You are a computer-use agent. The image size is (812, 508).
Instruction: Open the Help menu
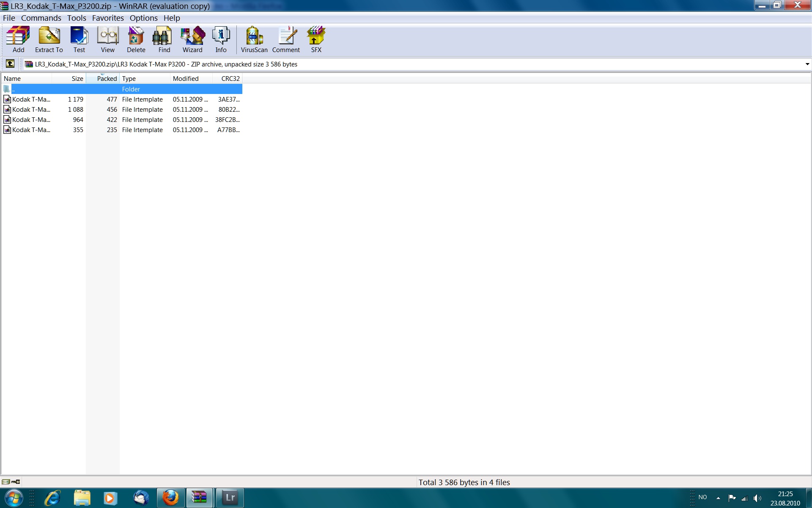(172, 18)
